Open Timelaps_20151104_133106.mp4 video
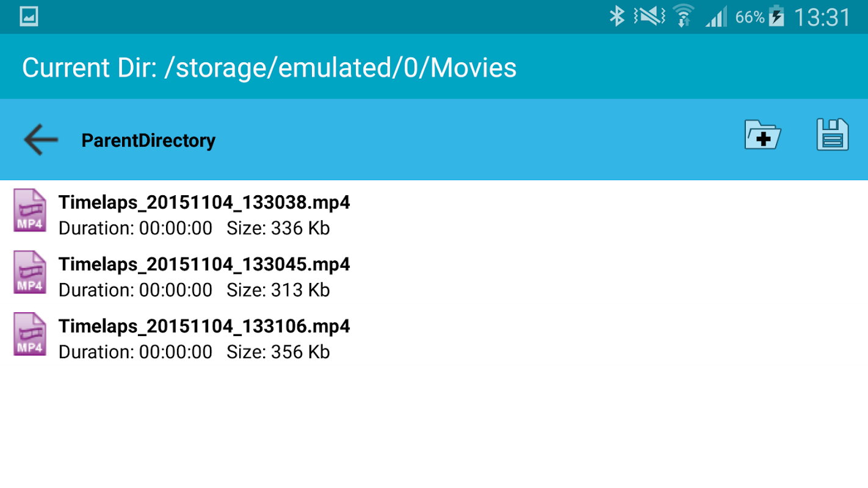 [x=204, y=326]
